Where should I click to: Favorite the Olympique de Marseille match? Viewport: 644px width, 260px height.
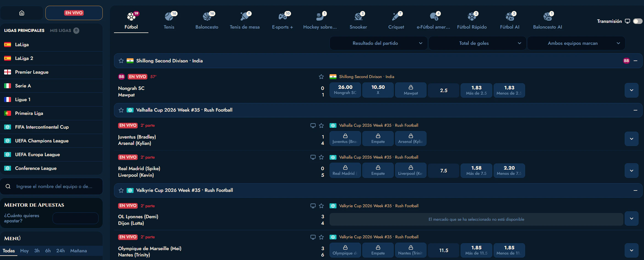[321, 237]
